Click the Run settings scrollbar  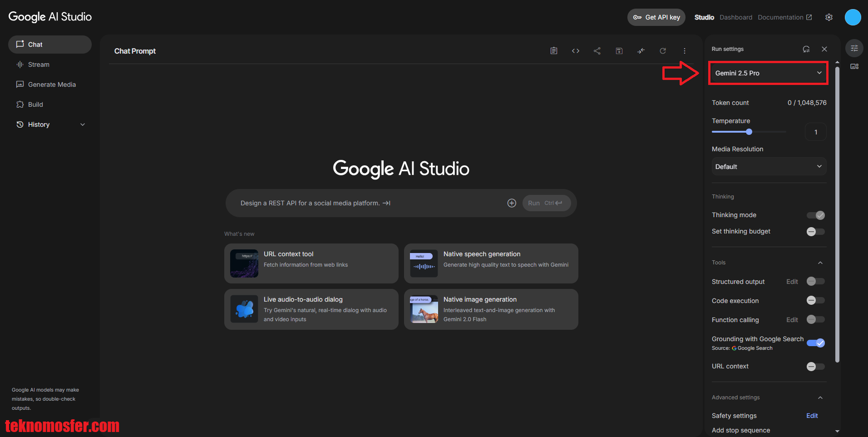(837, 214)
